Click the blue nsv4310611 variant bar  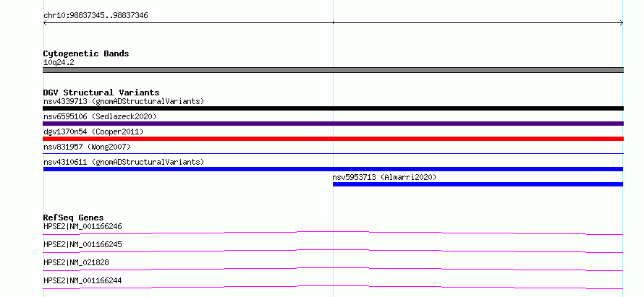333,169
